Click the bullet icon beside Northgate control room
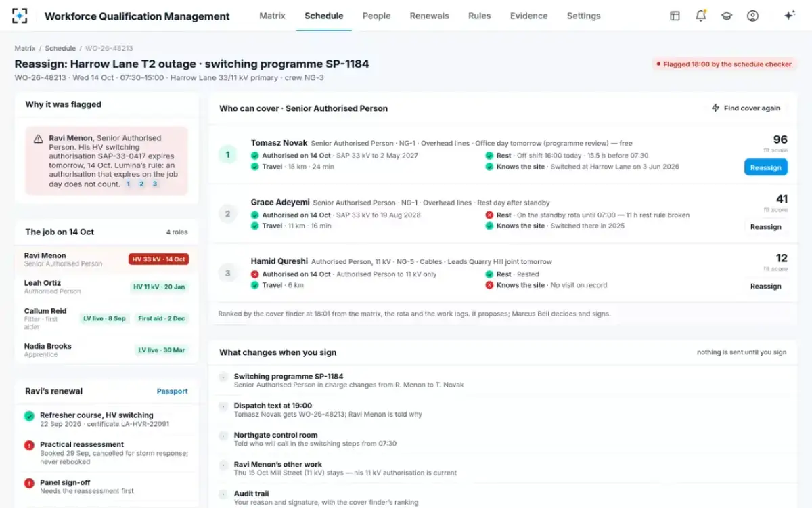 coord(223,436)
